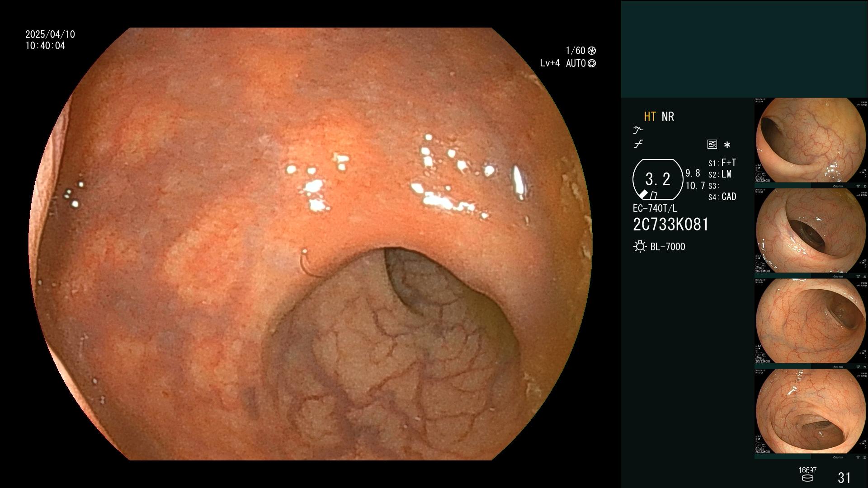Image resolution: width=868 pixels, height=488 pixels.
Task: Click the serial number 2C733K081
Action: click(671, 225)
